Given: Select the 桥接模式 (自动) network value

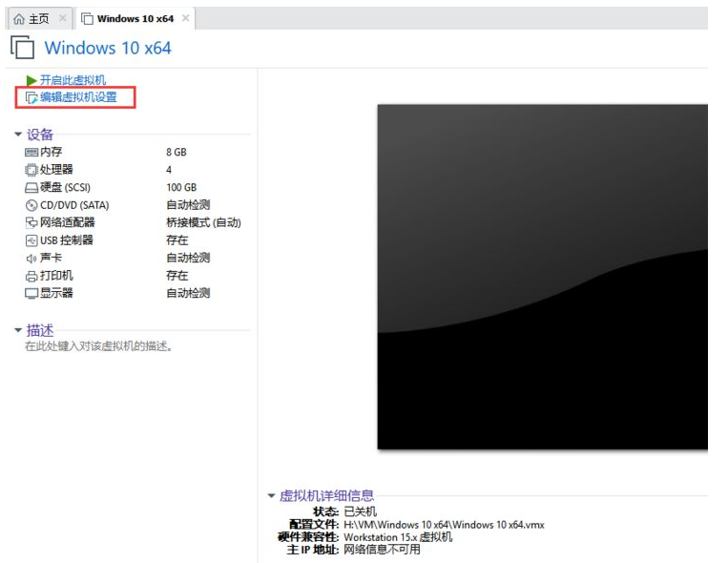Looking at the screenshot, I should (203, 223).
